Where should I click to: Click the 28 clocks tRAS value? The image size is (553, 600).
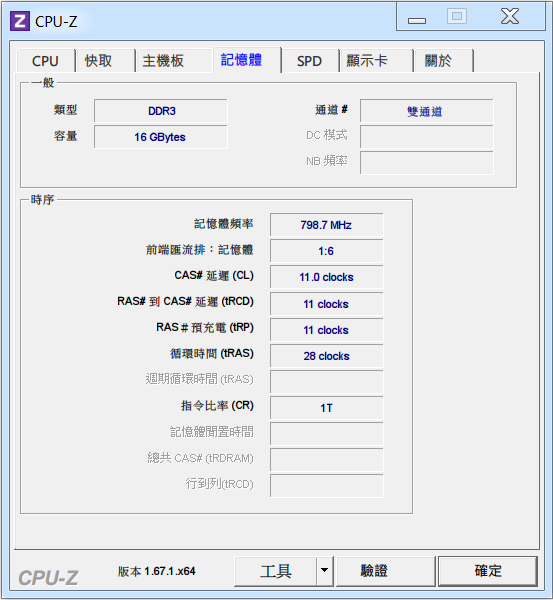[326, 356]
